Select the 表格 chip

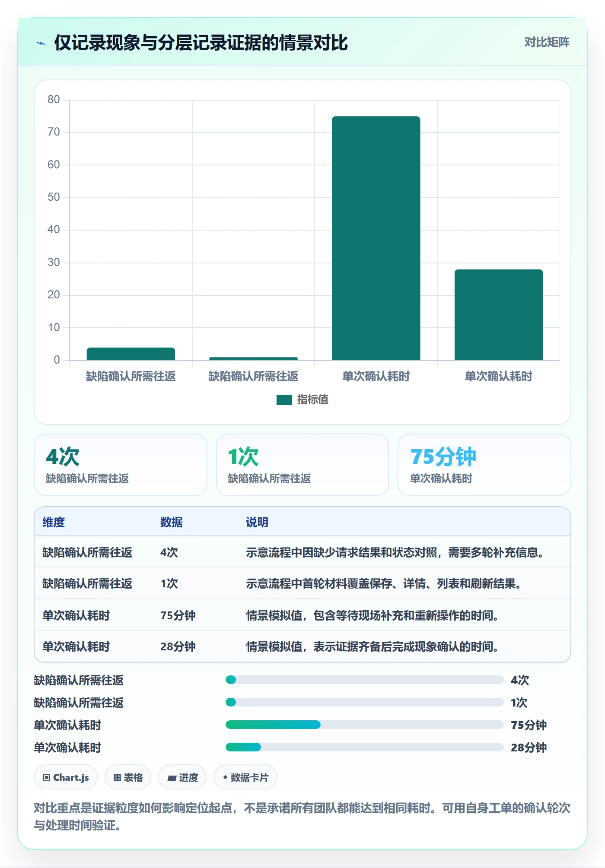coord(128,777)
